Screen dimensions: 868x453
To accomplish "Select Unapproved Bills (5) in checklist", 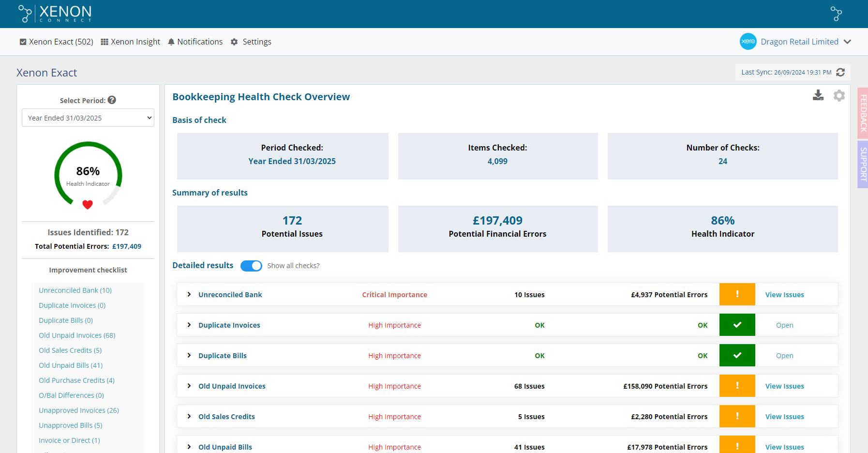I will [x=71, y=425].
